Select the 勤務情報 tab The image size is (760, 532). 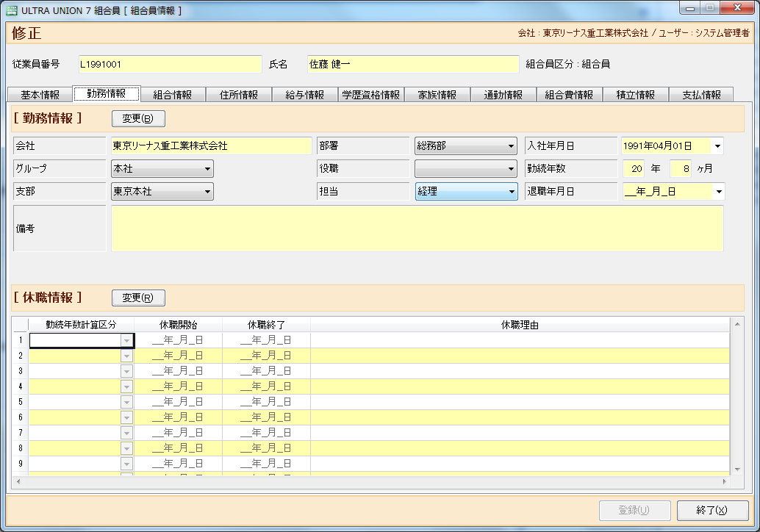coord(106,93)
